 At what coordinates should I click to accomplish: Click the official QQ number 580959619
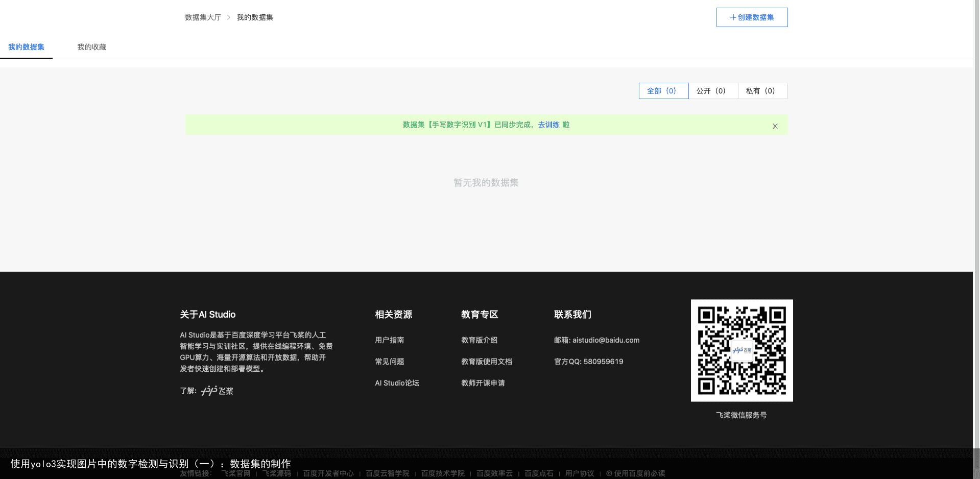(x=603, y=362)
